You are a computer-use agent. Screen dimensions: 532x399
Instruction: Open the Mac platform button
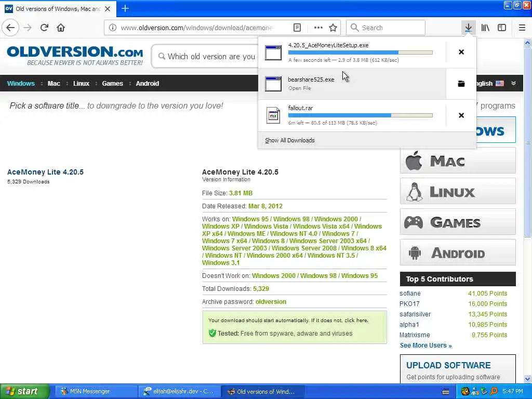point(458,161)
